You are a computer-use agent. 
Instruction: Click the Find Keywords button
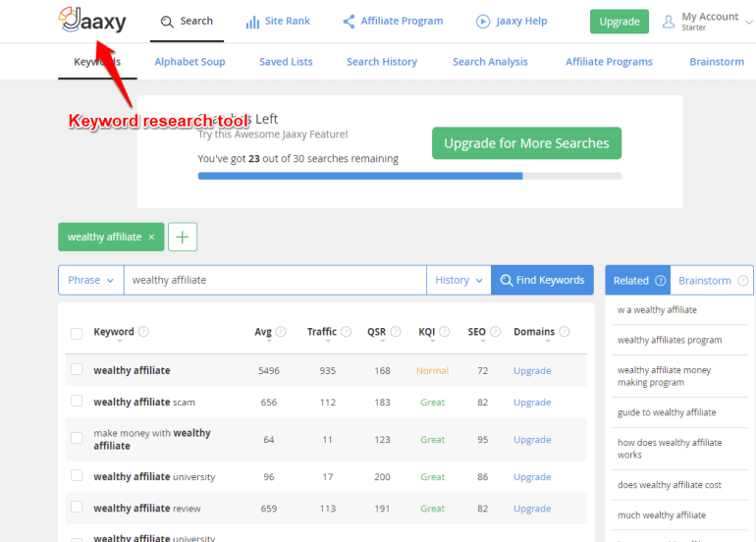tap(542, 280)
